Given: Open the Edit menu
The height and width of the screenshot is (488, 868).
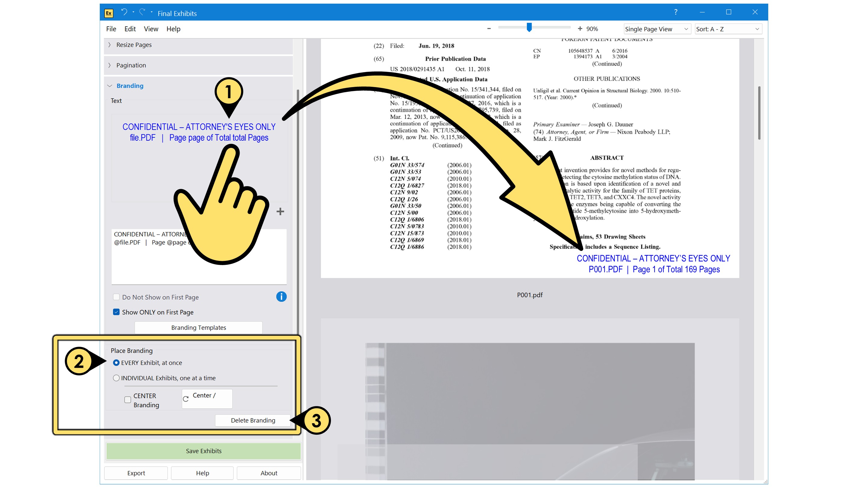Looking at the screenshot, I should click(130, 29).
